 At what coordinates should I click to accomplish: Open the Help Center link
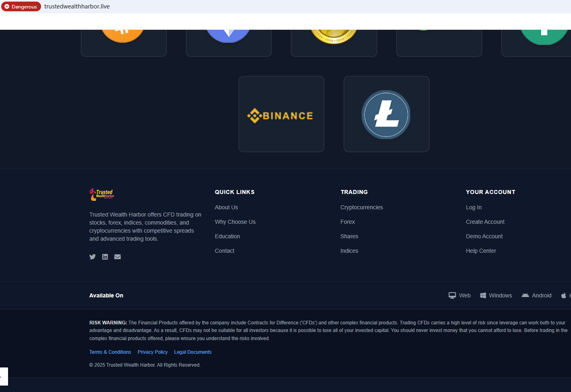tap(481, 251)
